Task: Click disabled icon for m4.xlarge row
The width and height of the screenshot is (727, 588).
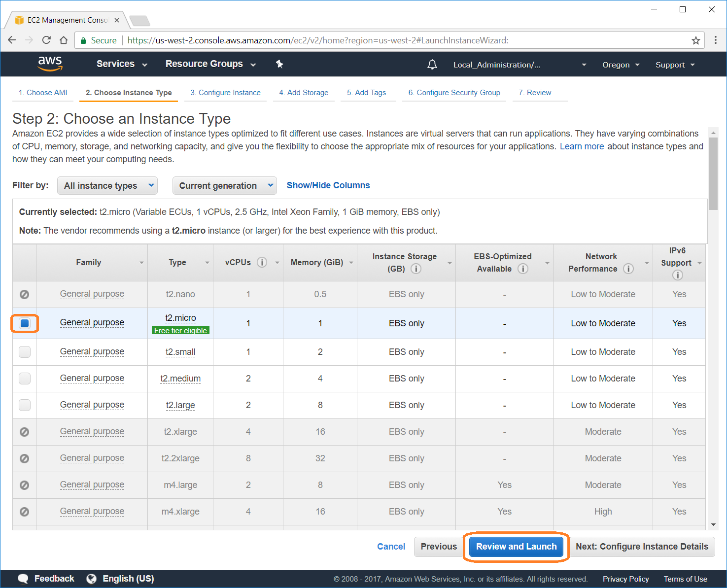Action: pos(24,512)
